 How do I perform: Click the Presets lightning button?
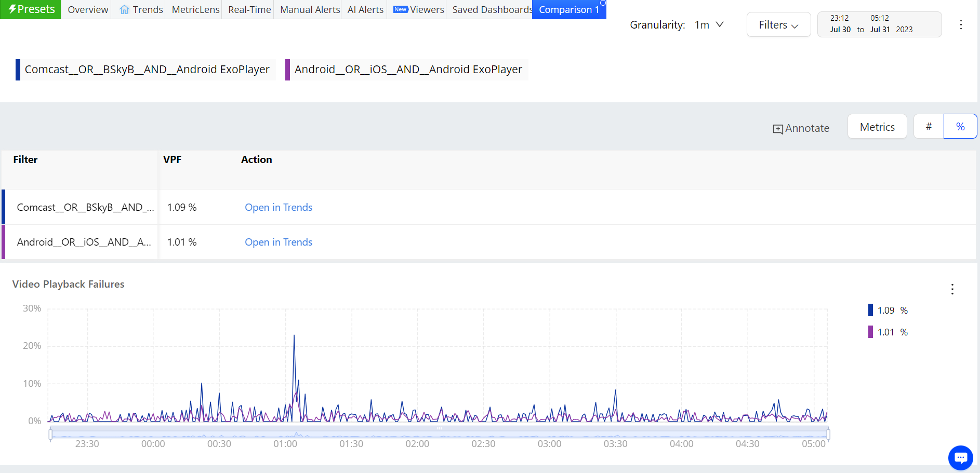point(31,9)
